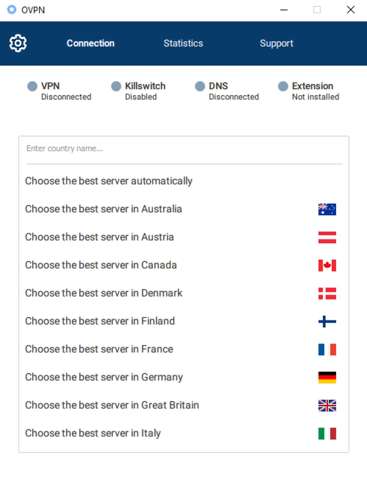Select best server in Italy option

(184, 433)
